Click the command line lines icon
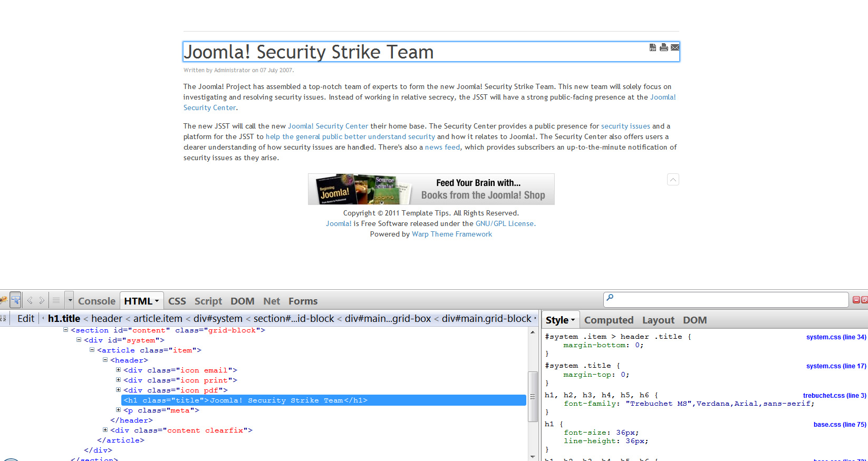 56,300
